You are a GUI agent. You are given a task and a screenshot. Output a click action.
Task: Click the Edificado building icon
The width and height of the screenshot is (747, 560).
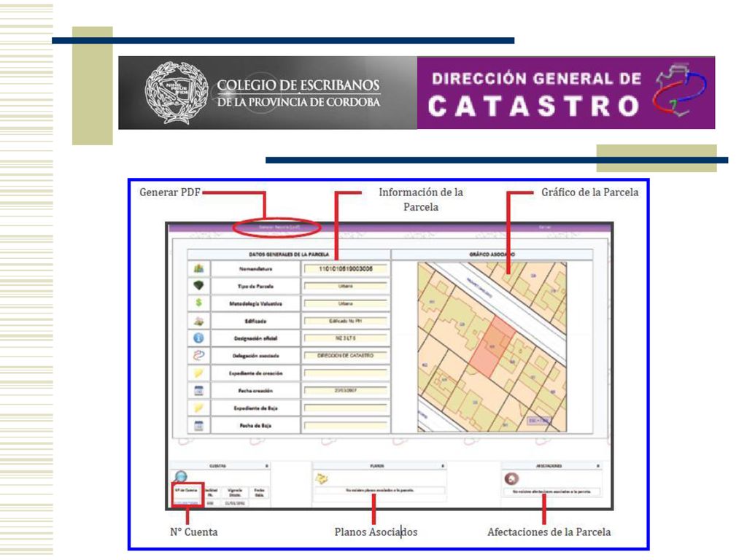[198, 321]
